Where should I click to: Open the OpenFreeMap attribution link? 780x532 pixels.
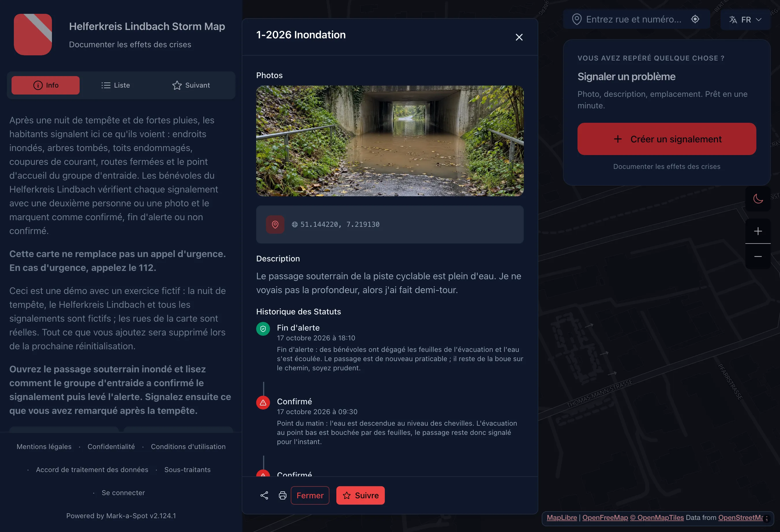pos(605,518)
